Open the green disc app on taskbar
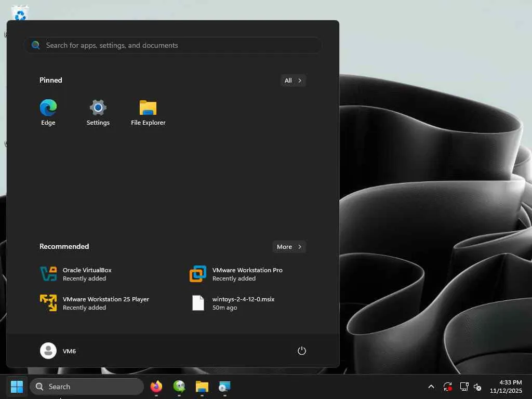The height and width of the screenshot is (399, 532). tap(179, 387)
